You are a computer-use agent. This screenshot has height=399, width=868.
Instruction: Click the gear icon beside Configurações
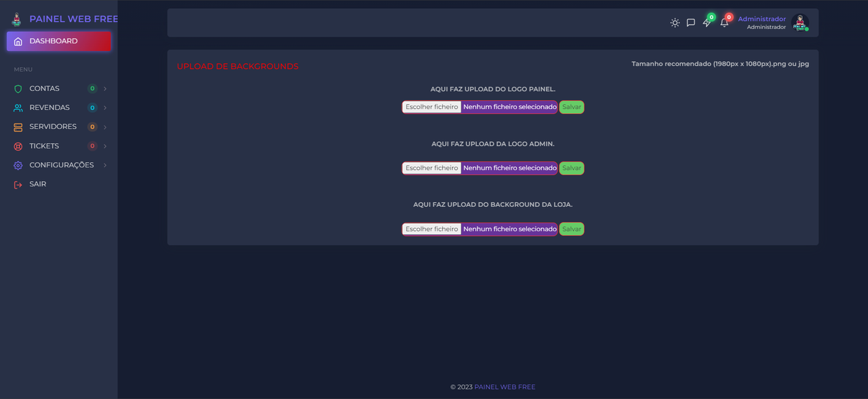tap(18, 166)
